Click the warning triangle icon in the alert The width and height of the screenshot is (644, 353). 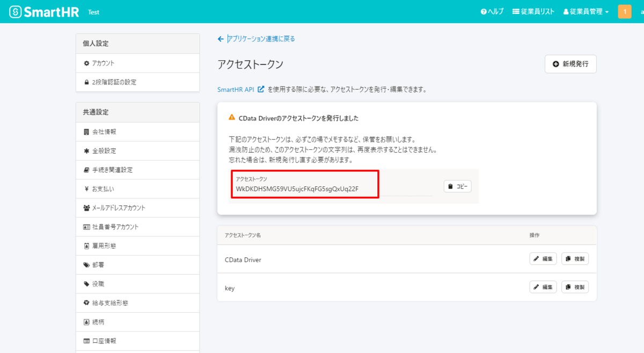click(x=232, y=117)
